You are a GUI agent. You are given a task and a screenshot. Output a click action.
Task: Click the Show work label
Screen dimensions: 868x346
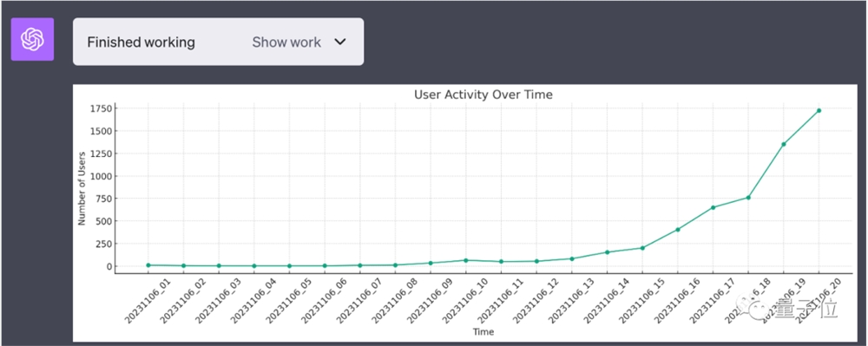tap(286, 42)
